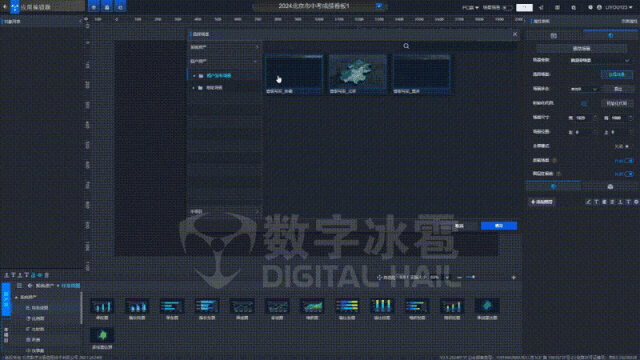Expand the bottom section row of the dialog sidebar
The width and height of the screenshot is (640, 360).
pyautogui.click(x=224, y=211)
